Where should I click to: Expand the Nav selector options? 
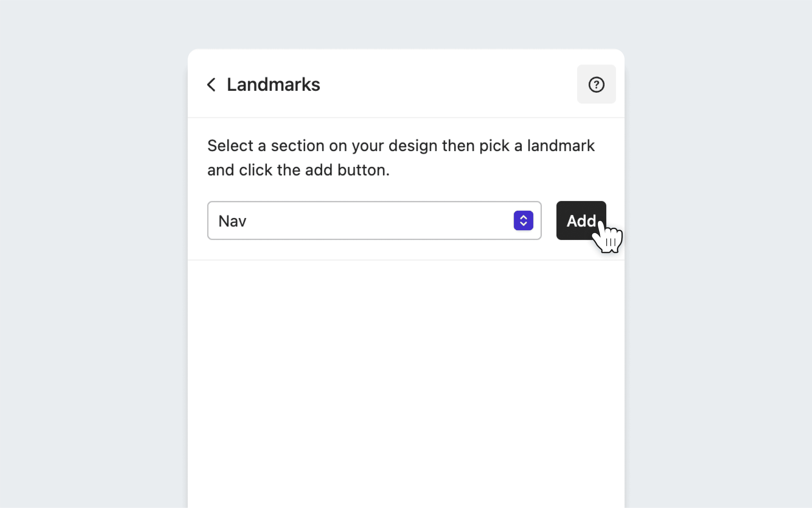[x=523, y=221]
